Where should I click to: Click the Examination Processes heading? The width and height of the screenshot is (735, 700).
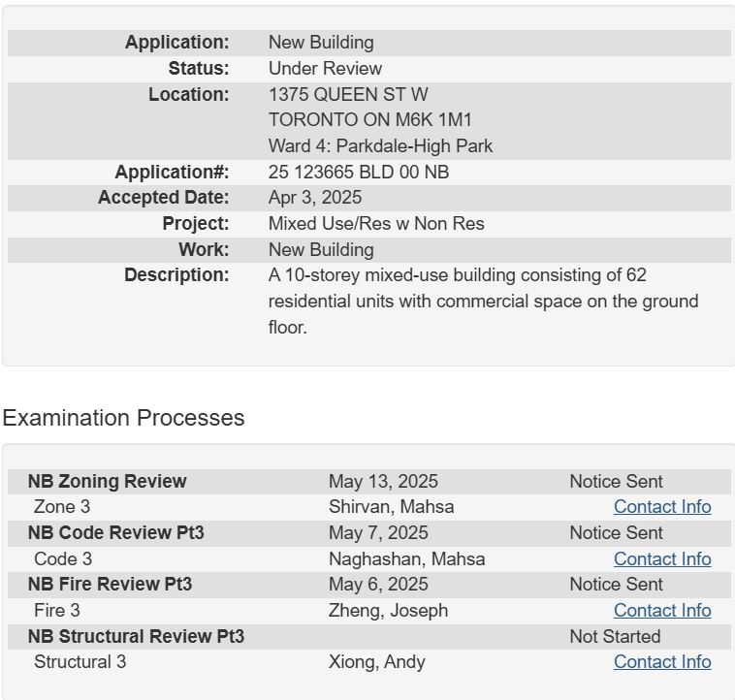click(x=123, y=418)
